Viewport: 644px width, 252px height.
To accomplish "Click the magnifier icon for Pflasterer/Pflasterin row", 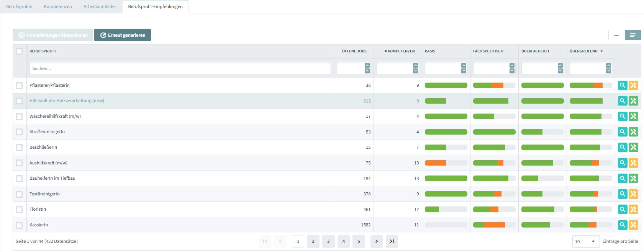I will pyautogui.click(x=623, y=85).
